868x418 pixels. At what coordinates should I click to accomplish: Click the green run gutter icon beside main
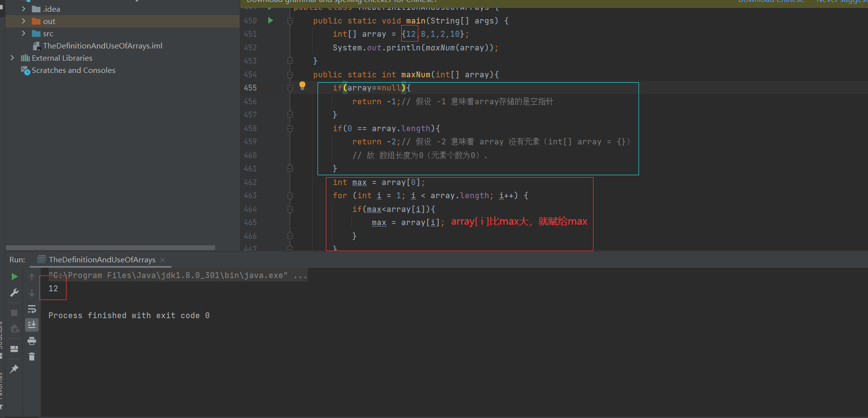[270, 21]
